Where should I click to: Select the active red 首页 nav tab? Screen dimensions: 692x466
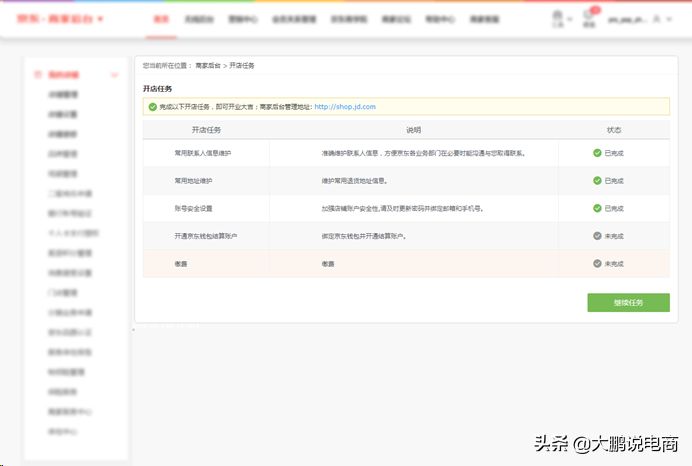[x=161, y=19]
